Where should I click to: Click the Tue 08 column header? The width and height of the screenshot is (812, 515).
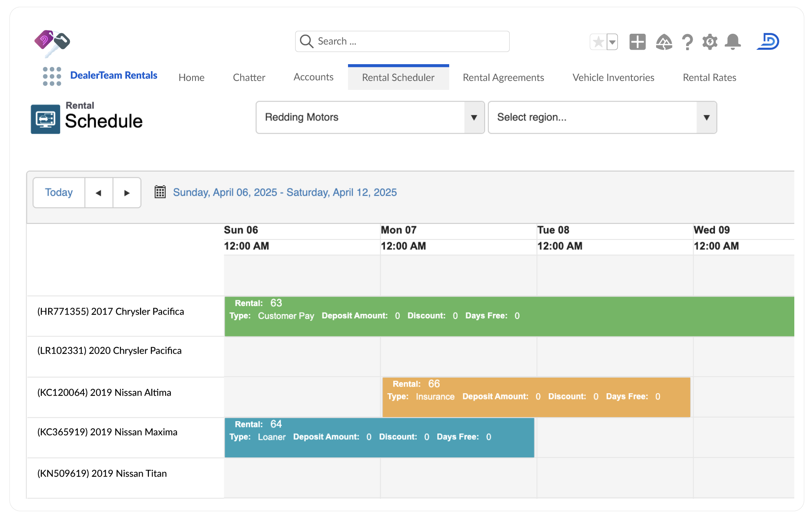(553, 230)
